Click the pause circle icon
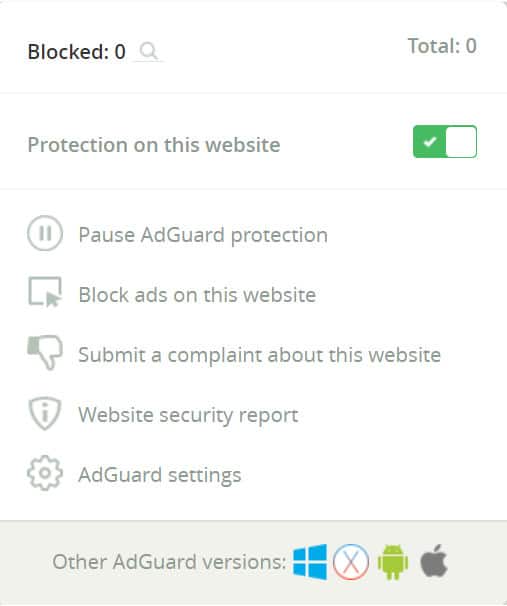This screenshot has width=507, height=606. [x=45, y=233]
